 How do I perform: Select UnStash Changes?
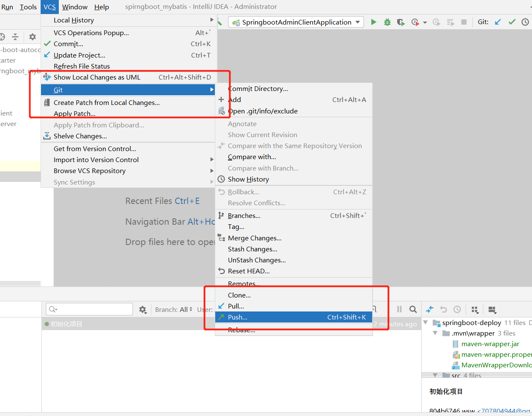[x=294, y=260]
